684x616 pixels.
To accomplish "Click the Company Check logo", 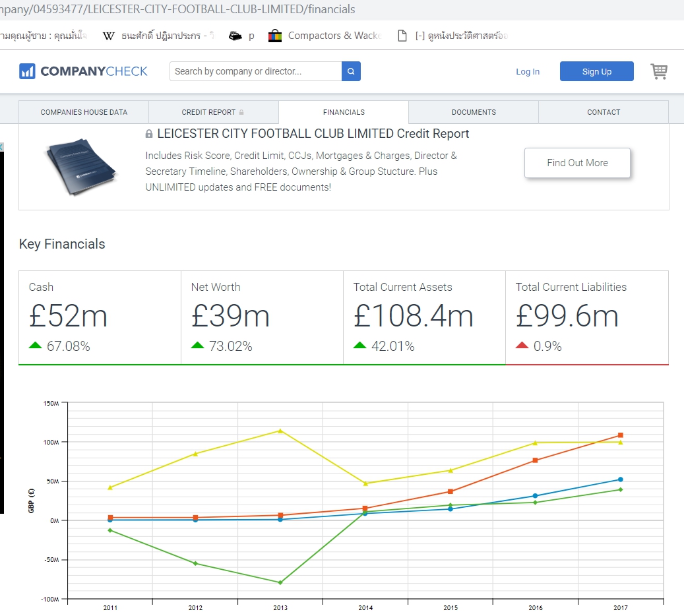I will [x=84, y=71].
